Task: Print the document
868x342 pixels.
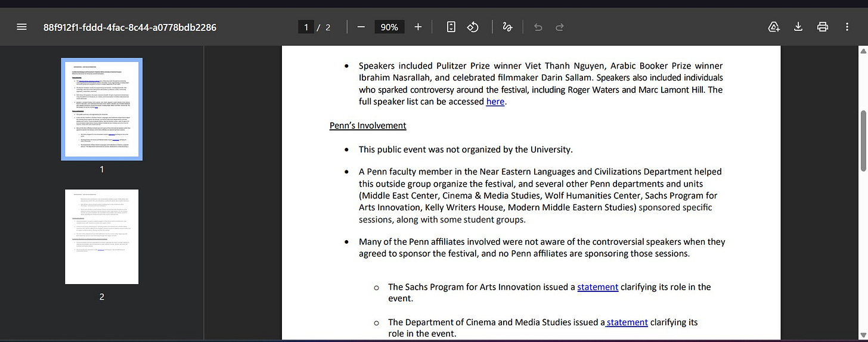Action: tap(823, 27)
